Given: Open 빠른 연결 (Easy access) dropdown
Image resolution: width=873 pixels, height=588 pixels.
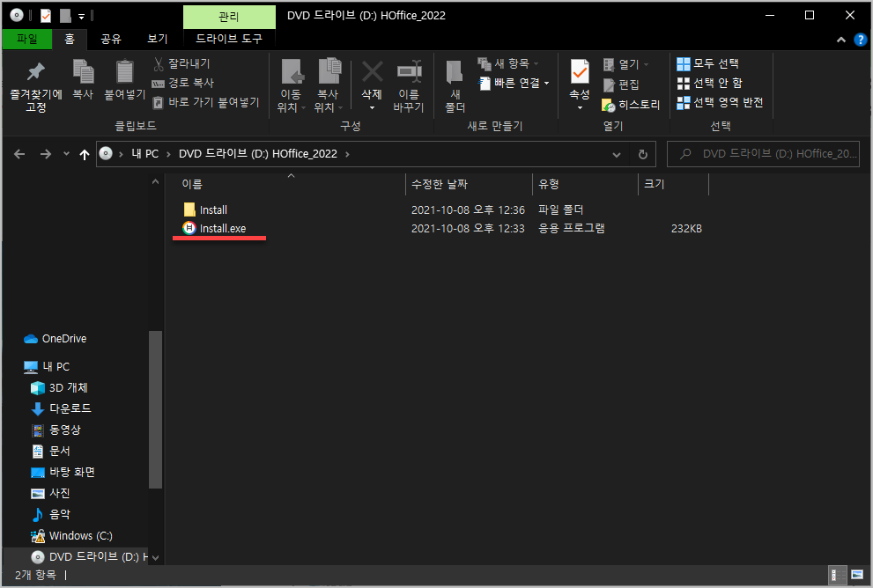Looking at the screenshot, I should [x=514, y=84].
